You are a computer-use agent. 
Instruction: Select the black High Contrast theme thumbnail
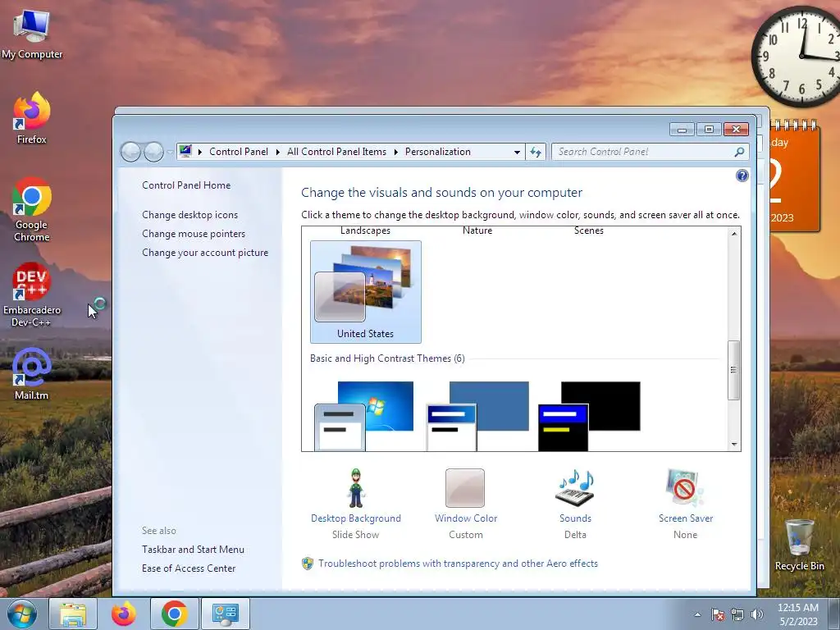589,416
